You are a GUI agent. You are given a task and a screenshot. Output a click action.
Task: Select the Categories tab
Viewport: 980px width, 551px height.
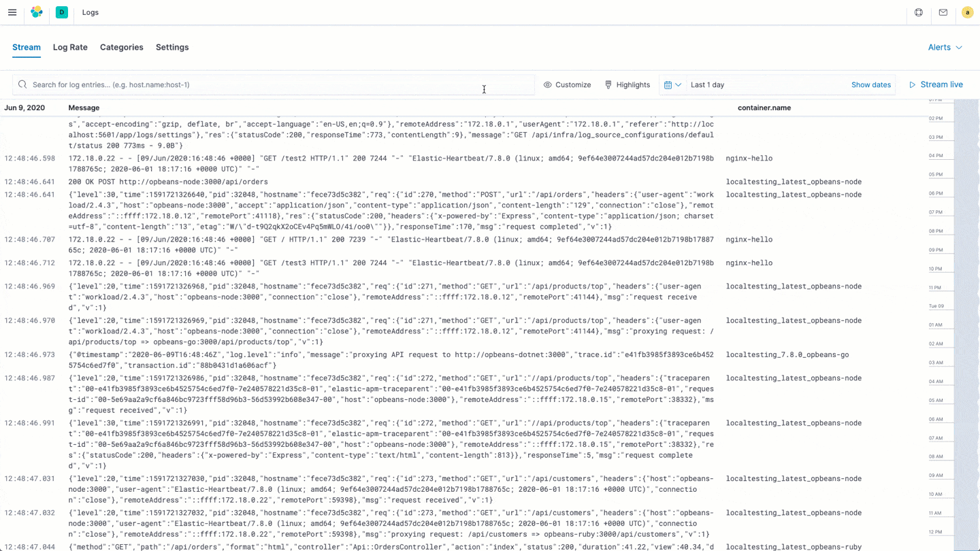pyautogui.click(x=121, y=47)
